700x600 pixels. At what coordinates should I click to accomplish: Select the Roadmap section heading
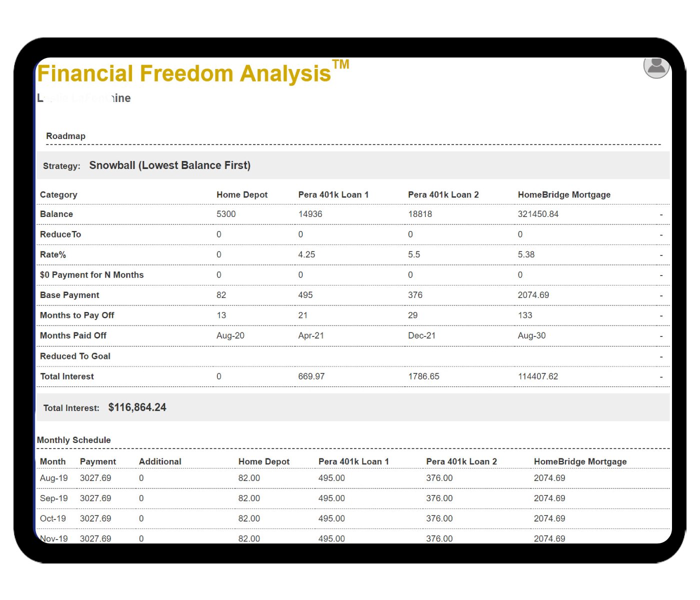(x=65, y=136)
